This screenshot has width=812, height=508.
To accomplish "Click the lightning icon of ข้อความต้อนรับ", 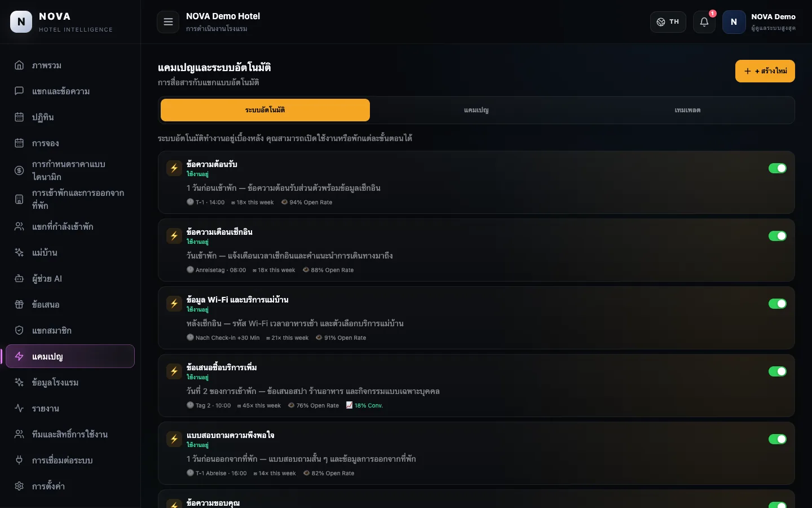I will click(x=174, y=168).
